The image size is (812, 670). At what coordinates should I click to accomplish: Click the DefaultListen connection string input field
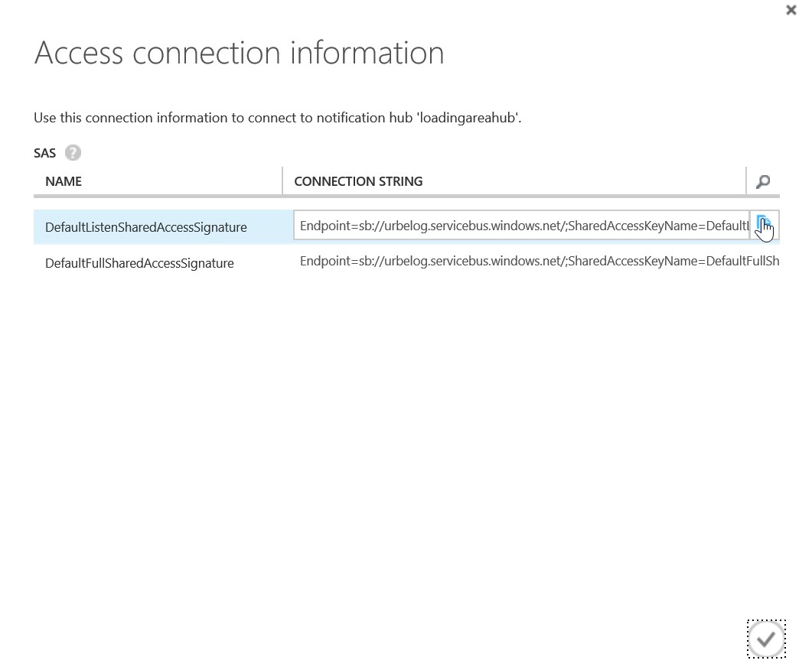[520, 226]
